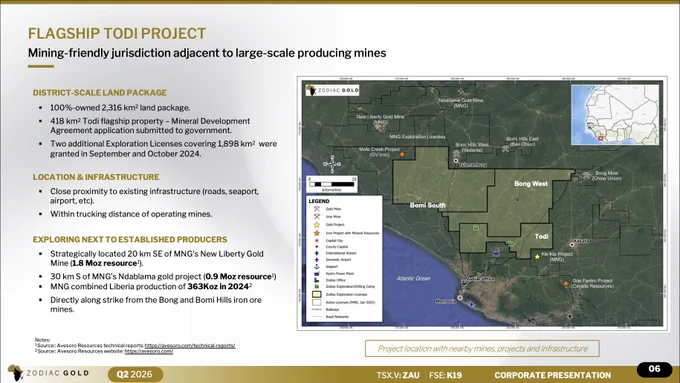Click the 1.8 Moz resource text
Screen dimensions: 680x383
(105, 263)
